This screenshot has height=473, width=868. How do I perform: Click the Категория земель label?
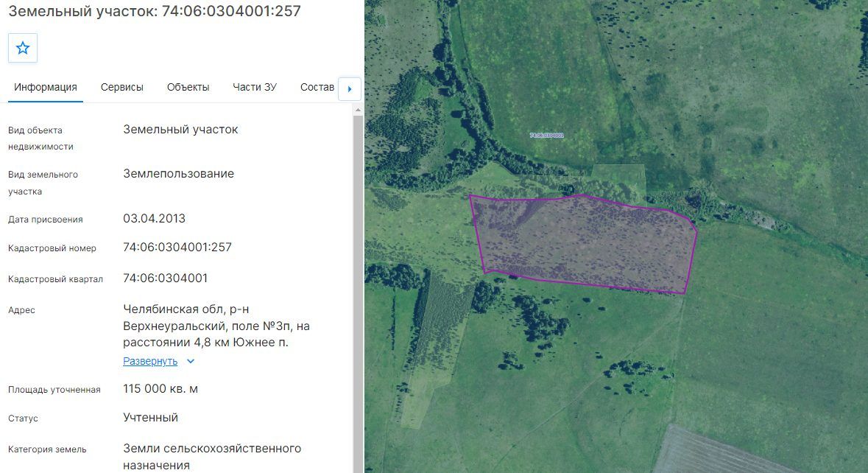47,449
